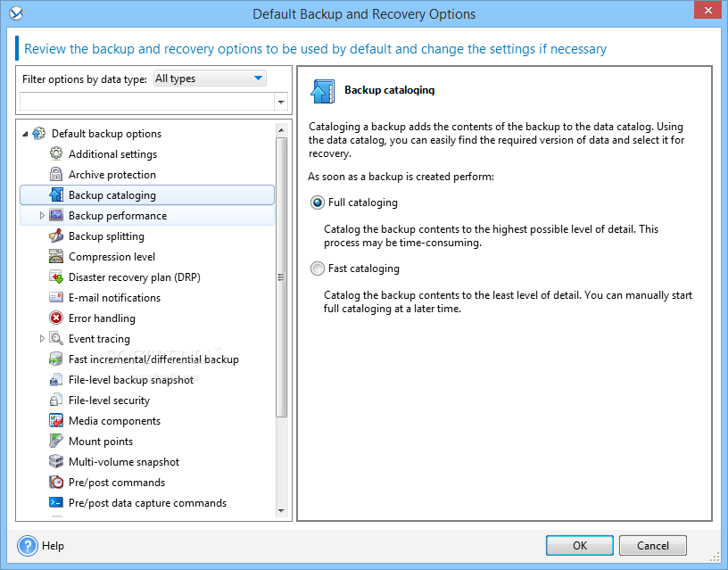Click the Event tracing magnifier icon
Image resolution: width=728 pixels, height=570 pixels.
tap(56, 338)
